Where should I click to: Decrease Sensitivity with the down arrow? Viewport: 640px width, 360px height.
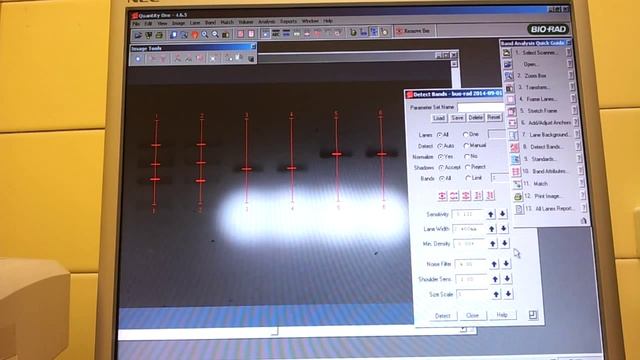pos(502,214)
